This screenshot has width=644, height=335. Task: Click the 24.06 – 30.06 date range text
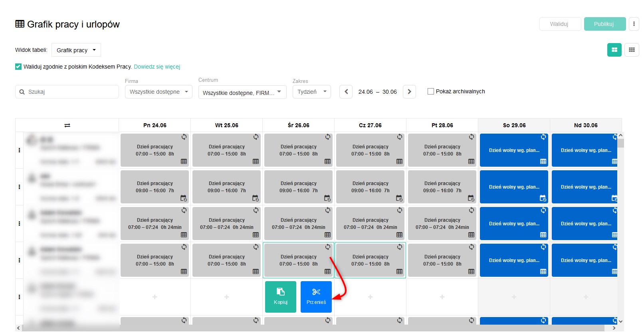pyautogui.click(x=378, y=92)
